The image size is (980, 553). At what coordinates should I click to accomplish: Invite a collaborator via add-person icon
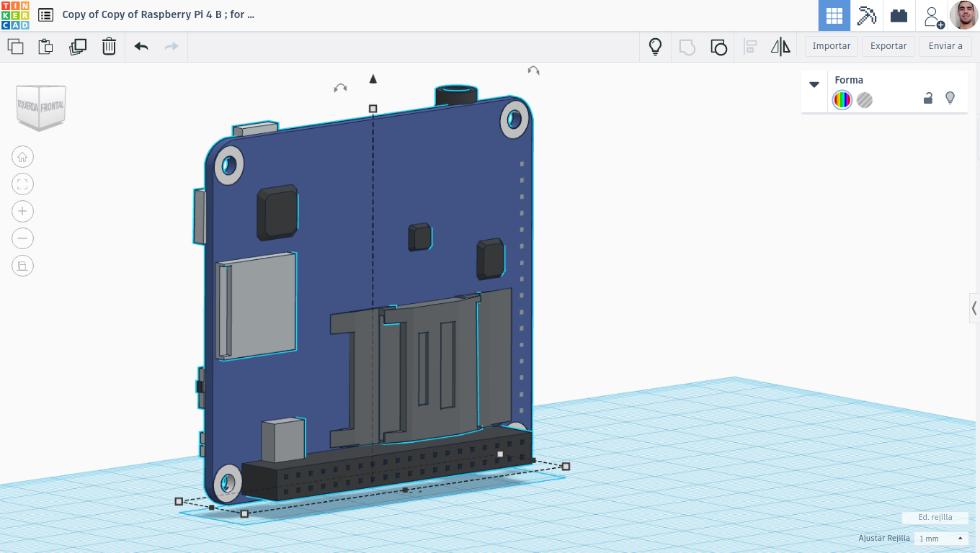tap(933, 17)
